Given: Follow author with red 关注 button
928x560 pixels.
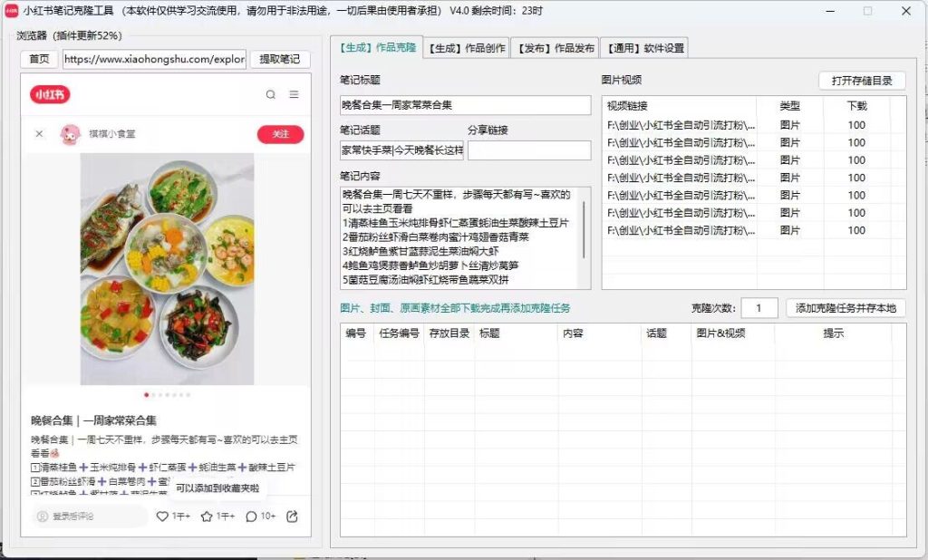Looking at the screenshot, I should 280,134.
